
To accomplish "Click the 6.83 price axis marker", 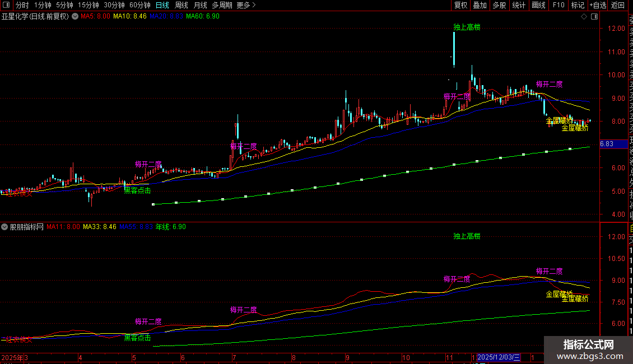I will [x=613, y=144].
